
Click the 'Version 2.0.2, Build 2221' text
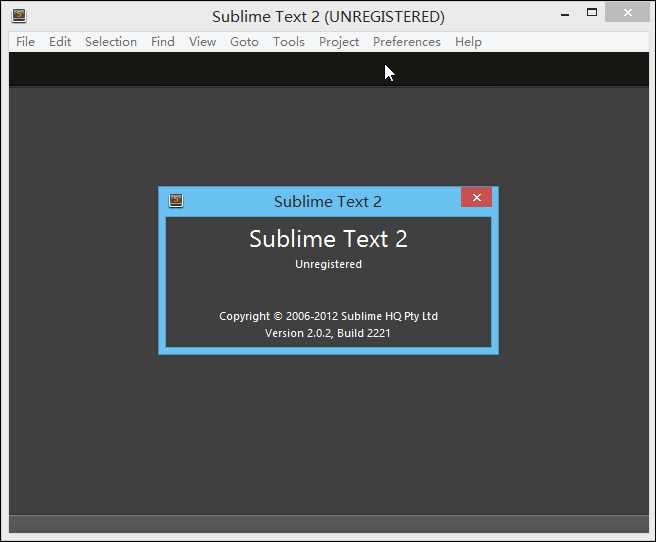pyautogui.click(x=328, y=333)
